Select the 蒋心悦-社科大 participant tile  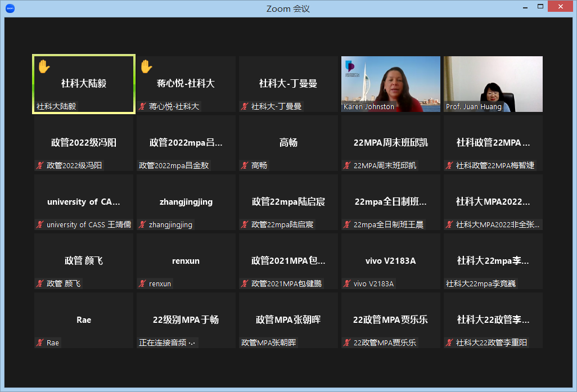tap(186, 84)
